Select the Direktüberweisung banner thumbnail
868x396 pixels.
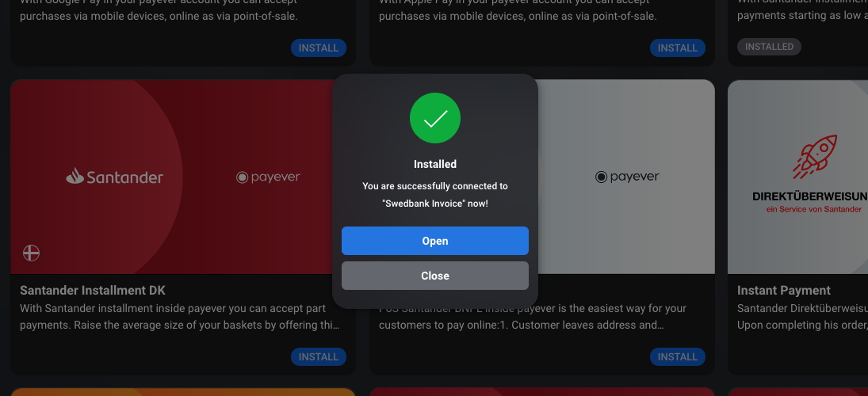pos(797,177)
